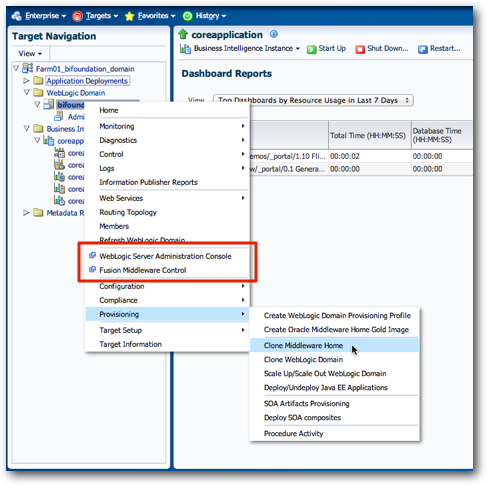This screenshot has height=485, width=487.
Task: Collapse the Business Intelligence folder
Action: point(26,128)
